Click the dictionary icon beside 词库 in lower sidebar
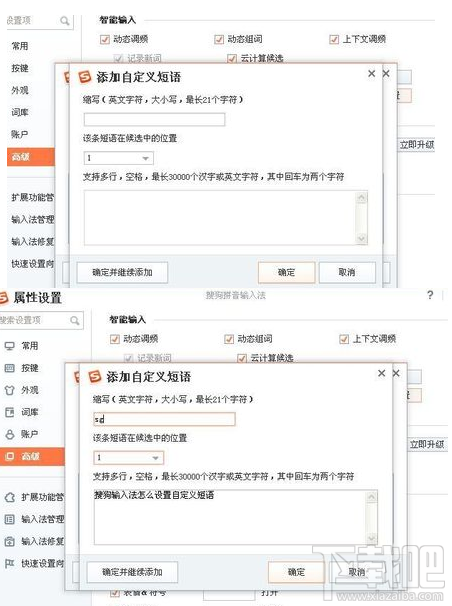 [x=10, y=412]
